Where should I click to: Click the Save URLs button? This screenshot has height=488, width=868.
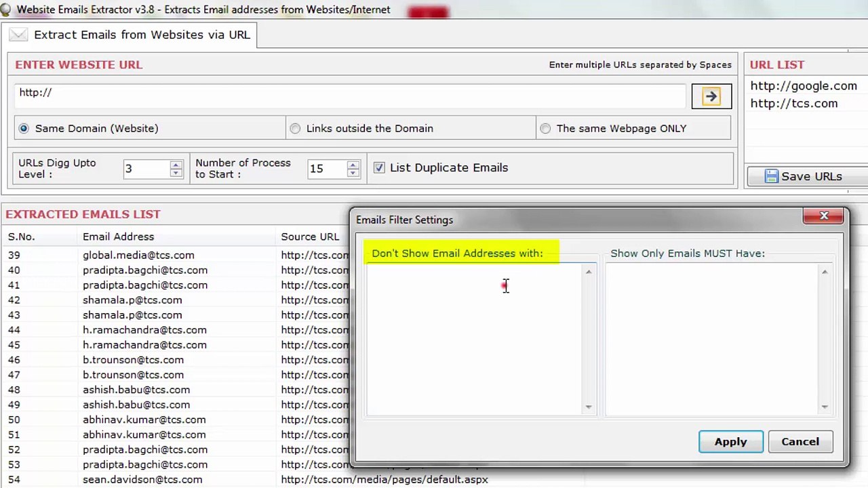click(x=807, y=176)
